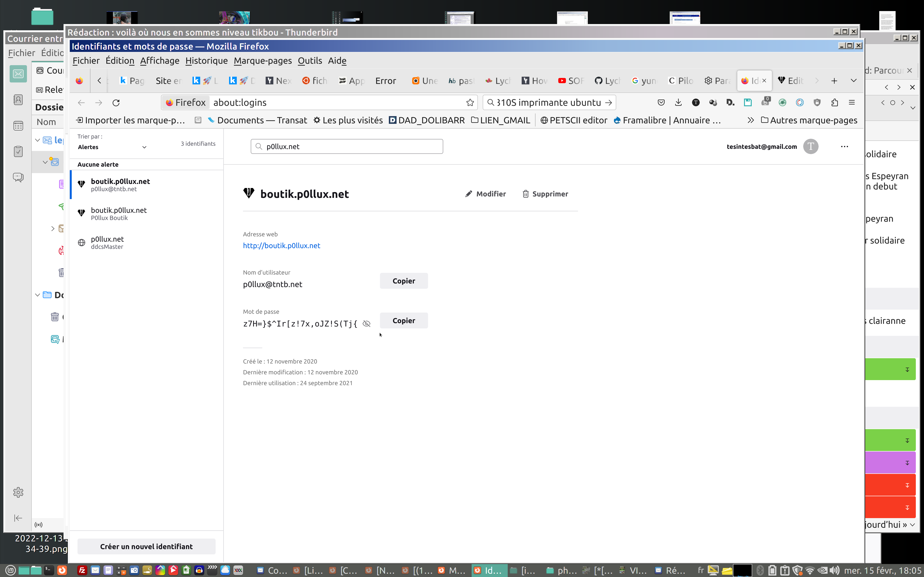Hide the password with eye icon
Viewport: 924px width, 577px height.
click(366, 324)
